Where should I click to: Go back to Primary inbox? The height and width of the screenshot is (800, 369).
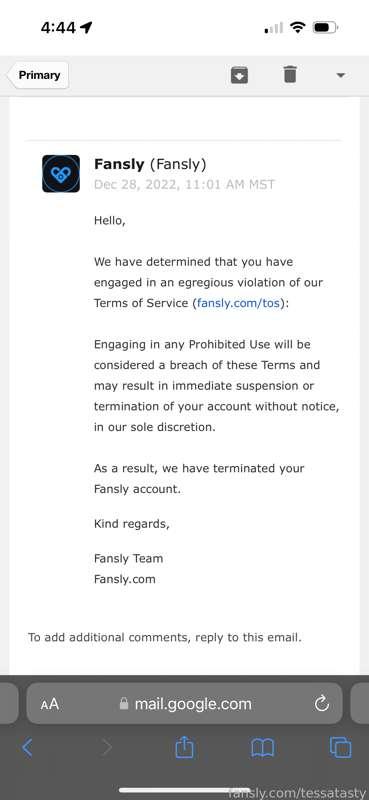[38, 75]
